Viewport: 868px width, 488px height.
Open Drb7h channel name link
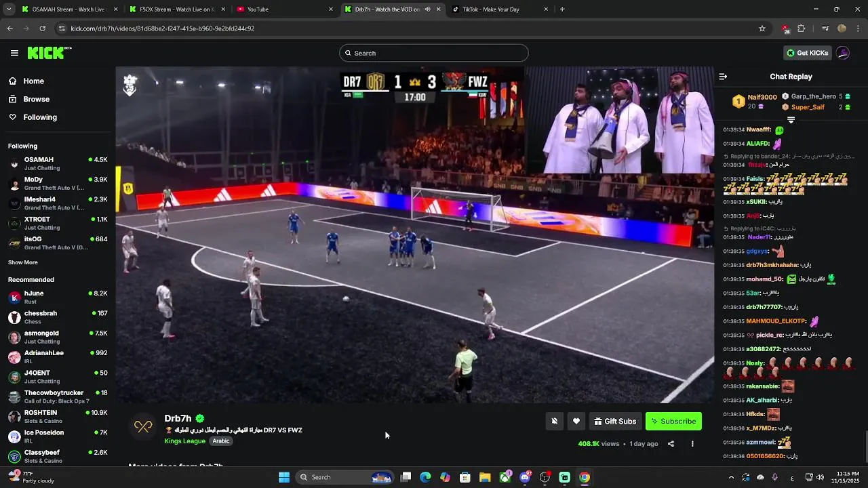click(178, 418)
